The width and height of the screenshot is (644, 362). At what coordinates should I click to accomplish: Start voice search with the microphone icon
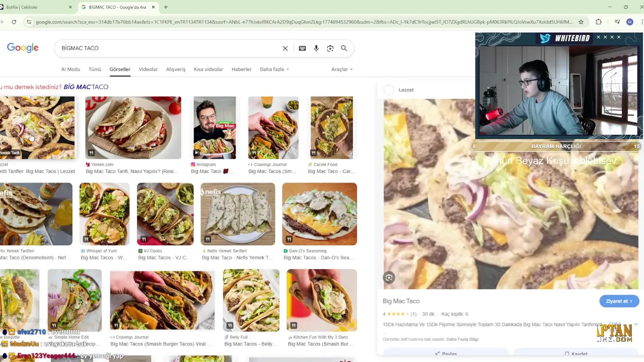(316, 48)
